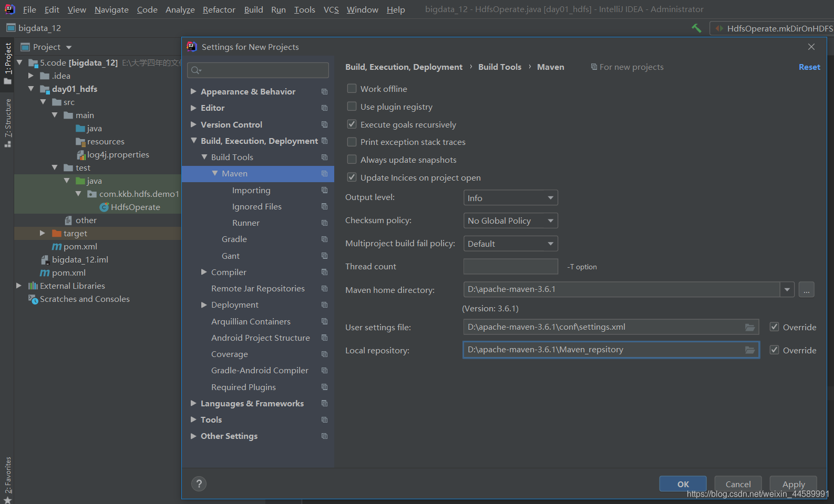Click the search magnifier icon in settings
Image resolution: width=834 pixels, height=504 pixels.
(x=197, y=70)
